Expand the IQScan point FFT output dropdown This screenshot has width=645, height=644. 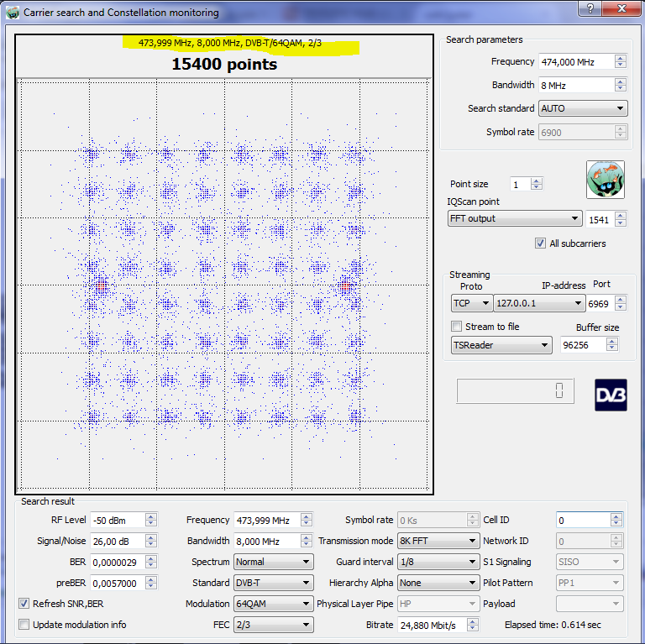pyautogui.click(x=515, y=218)
